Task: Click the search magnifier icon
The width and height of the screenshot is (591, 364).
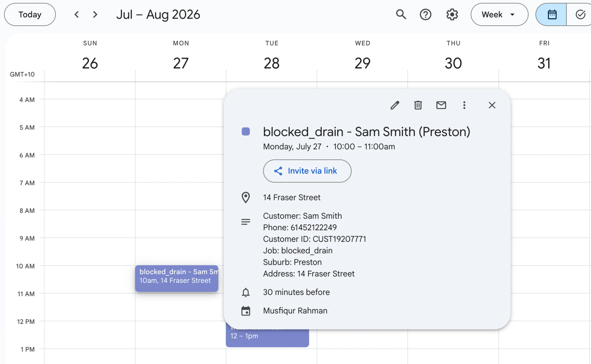Action: (x=401, y=14)
